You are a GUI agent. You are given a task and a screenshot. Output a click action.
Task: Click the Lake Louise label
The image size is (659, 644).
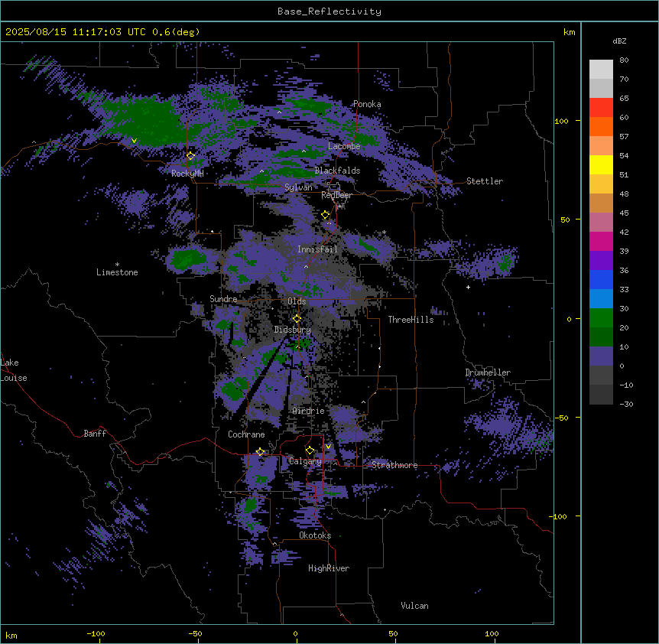[14, 370]
